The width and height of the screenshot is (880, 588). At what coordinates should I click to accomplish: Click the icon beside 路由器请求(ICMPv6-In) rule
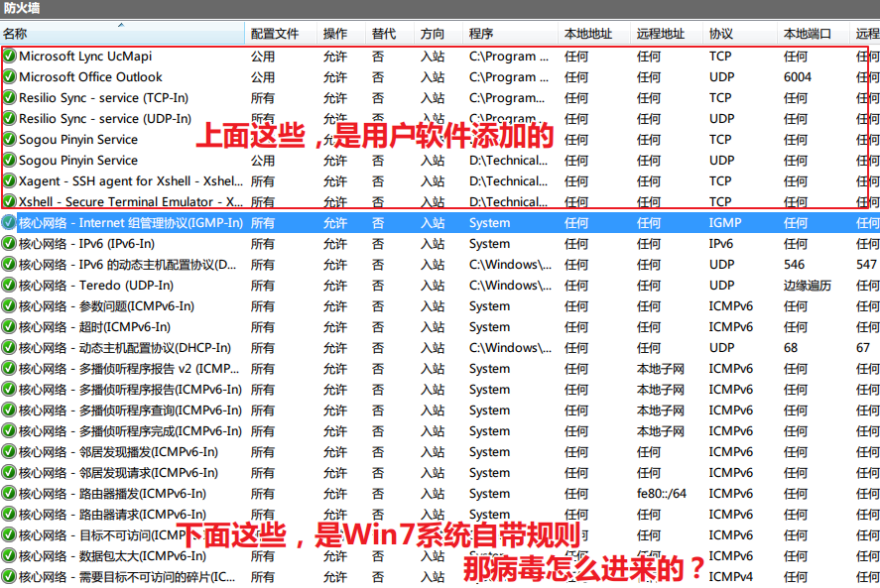(8, 515)
